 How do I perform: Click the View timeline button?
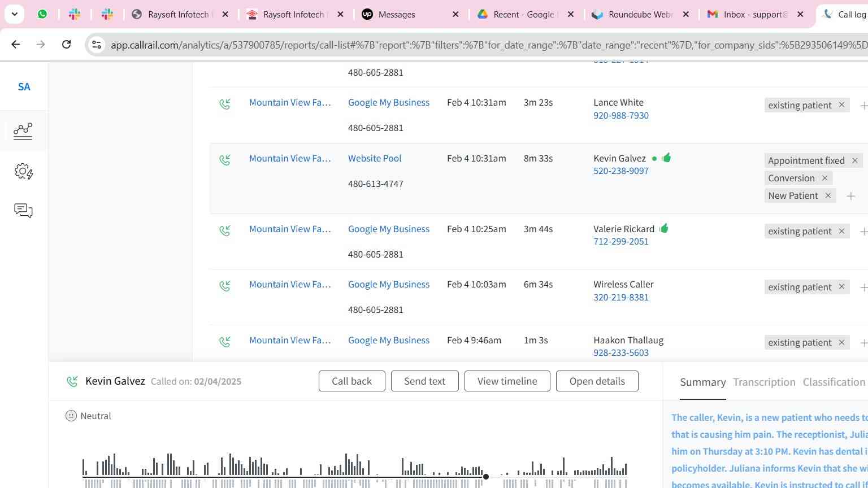pos(507,381)
